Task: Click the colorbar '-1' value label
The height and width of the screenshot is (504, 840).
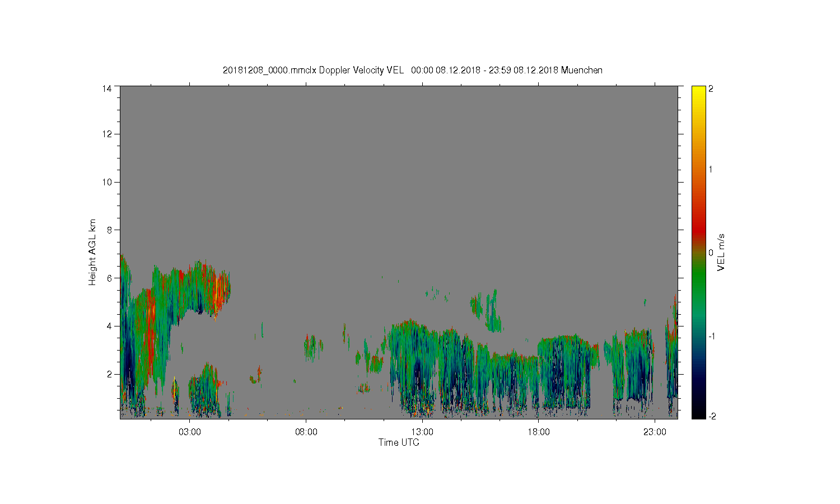Action: click(711, 336)
